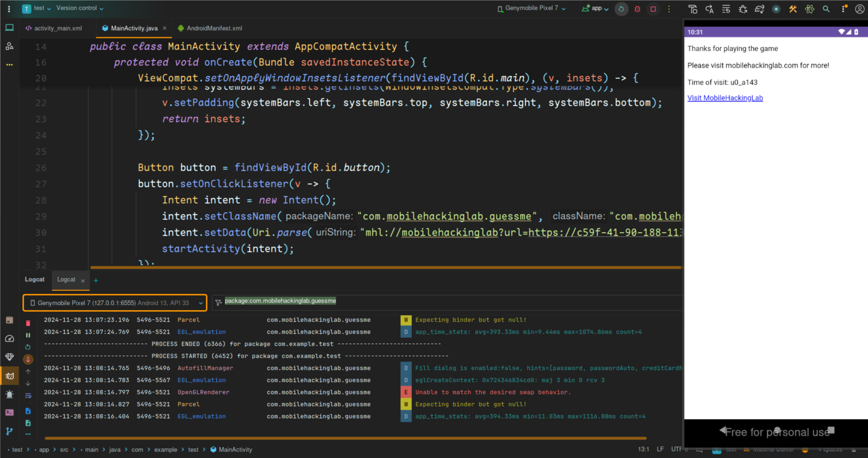Click Attach Debugger to Android Process icon
The image size is (868, 458).
tap(743, 9)
